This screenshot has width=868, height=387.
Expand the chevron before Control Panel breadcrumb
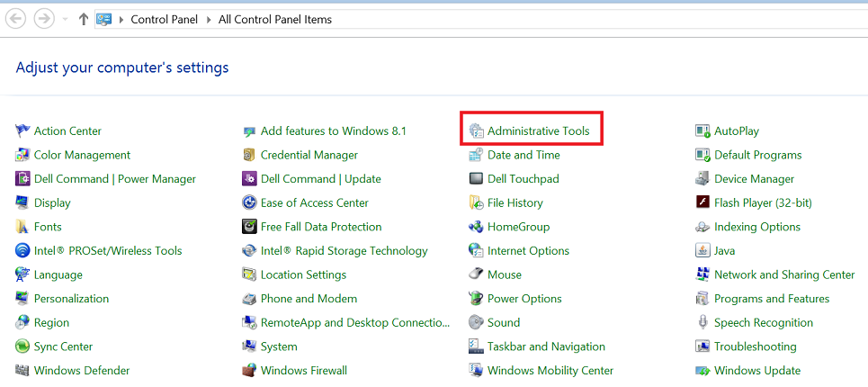pos(121,19)
